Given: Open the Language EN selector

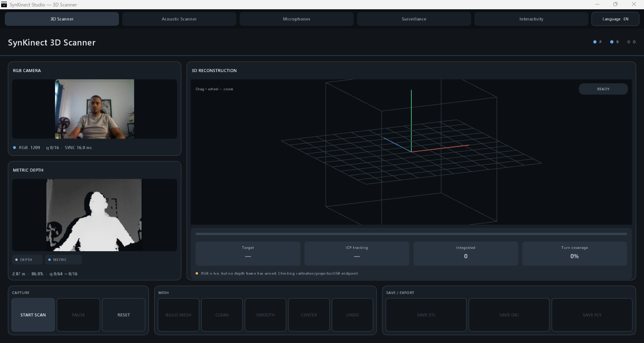Looking at the screenshot, I should (615, 19).
